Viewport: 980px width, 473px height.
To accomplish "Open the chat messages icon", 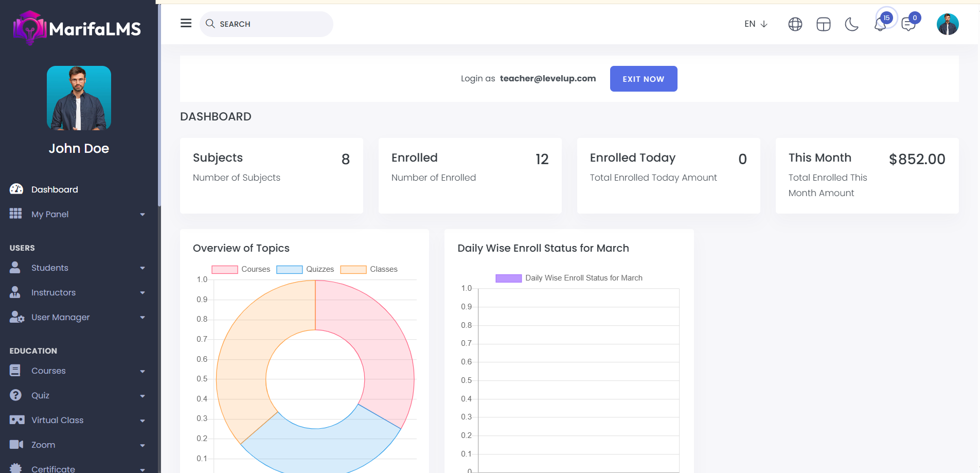I will tap(908, 25).
